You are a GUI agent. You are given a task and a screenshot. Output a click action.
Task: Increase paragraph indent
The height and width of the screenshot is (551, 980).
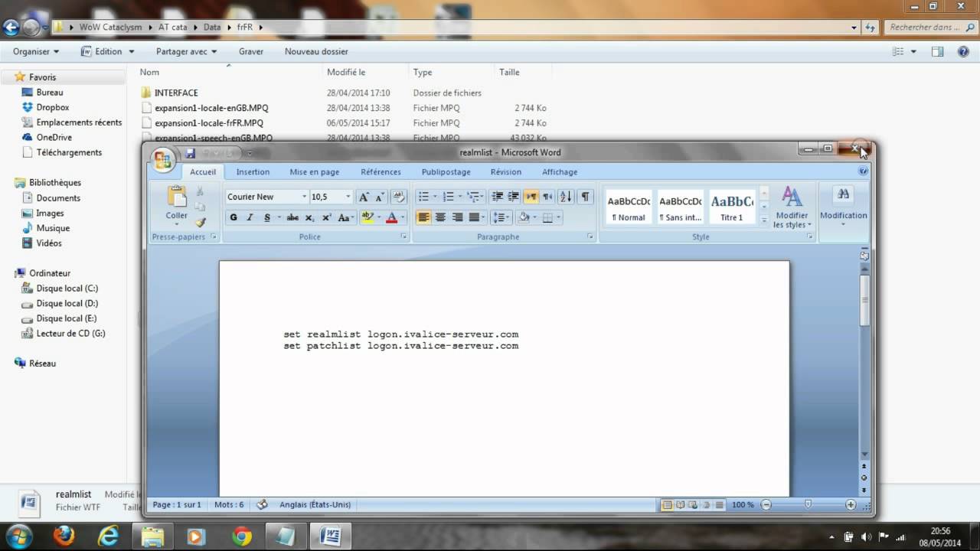pos(513,197)
